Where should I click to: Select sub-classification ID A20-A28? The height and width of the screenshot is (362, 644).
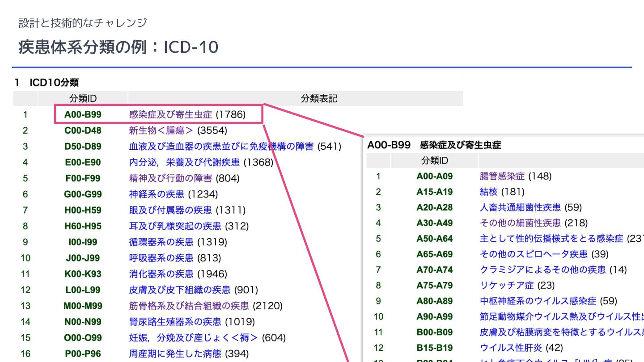(434, 207)
